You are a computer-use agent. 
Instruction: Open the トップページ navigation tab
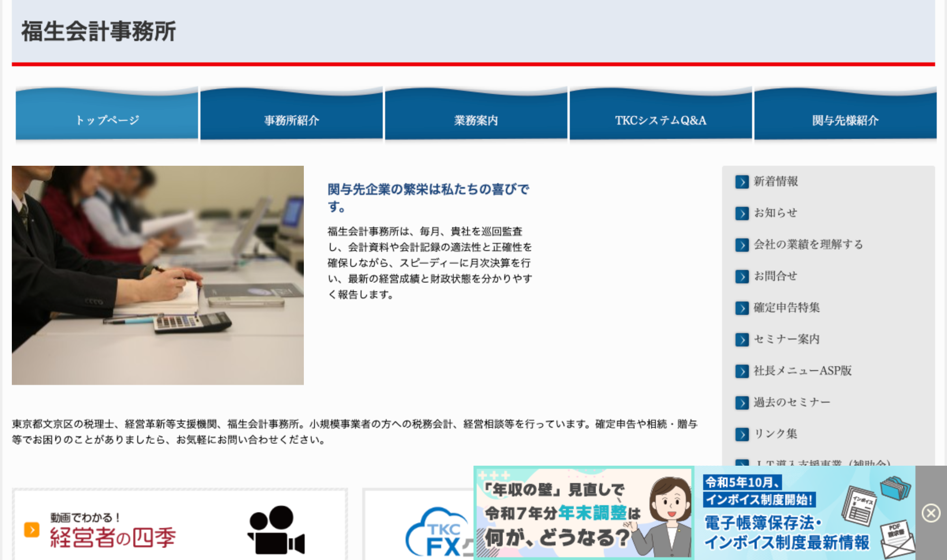click(107, 120)
